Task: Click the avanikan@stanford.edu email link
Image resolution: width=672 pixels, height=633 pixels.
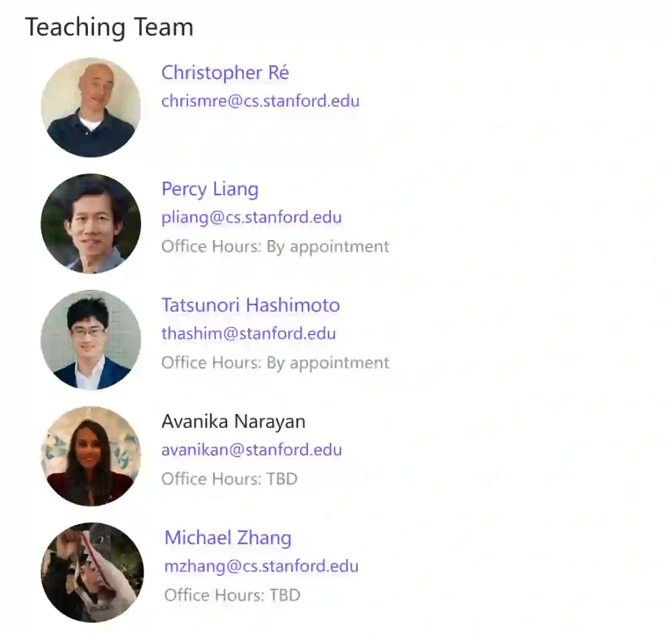Action: click(251, 450)
